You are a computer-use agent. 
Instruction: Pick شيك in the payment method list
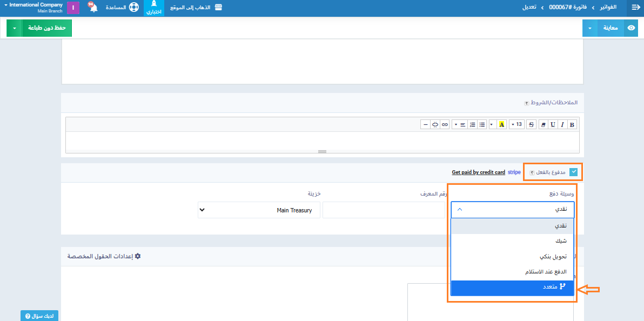[512, 241]
